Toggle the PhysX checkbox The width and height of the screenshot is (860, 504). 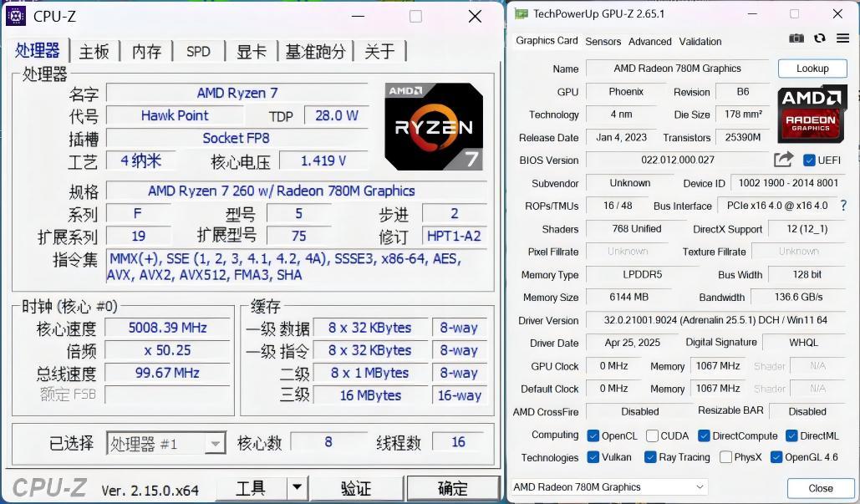725,457
